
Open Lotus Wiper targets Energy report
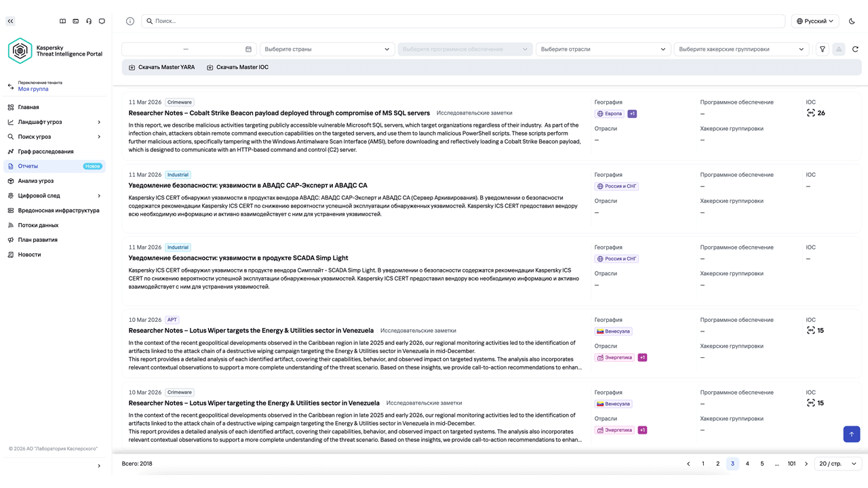[x=251, y=331]
